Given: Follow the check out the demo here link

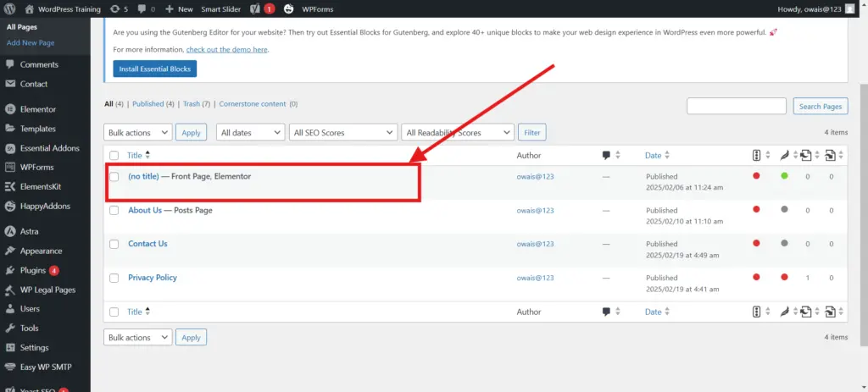Looking at the screenshot, I should click(x=227, y=50).
